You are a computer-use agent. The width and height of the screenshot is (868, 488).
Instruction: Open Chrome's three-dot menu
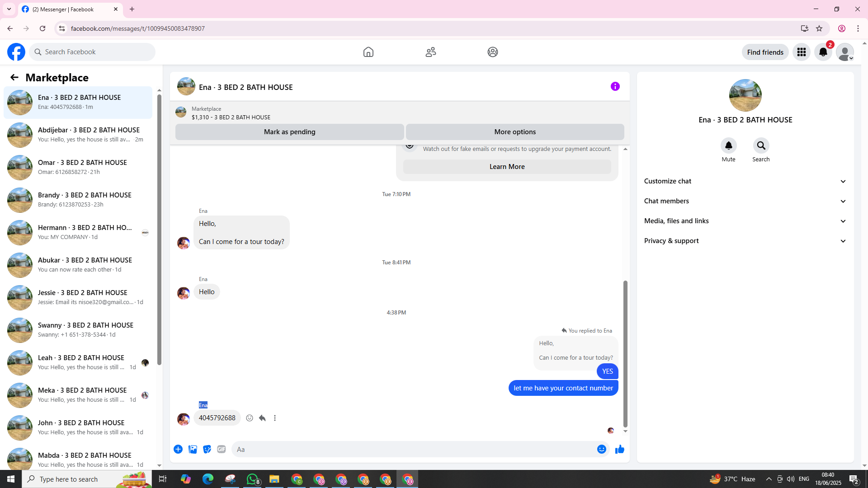click(x=858, y=28)
